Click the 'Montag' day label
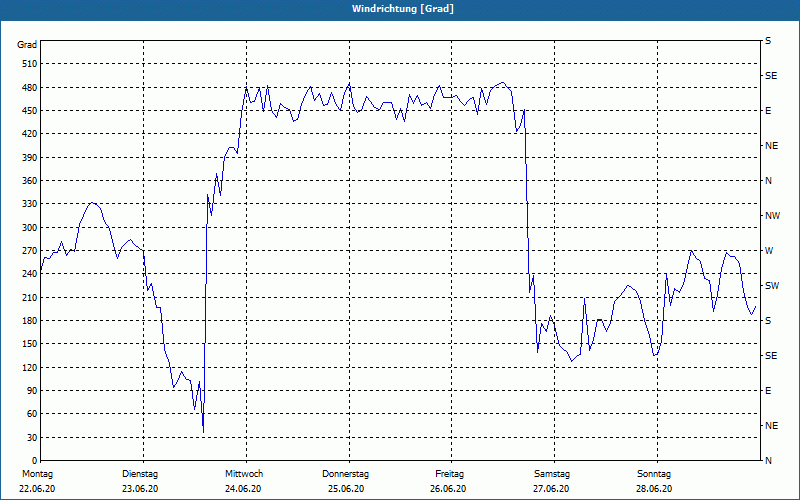800x500 pixels. coord(37,474)
